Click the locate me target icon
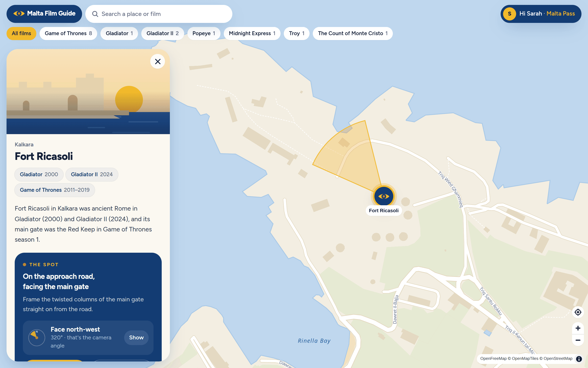588x368 pixels. (578, 312)
